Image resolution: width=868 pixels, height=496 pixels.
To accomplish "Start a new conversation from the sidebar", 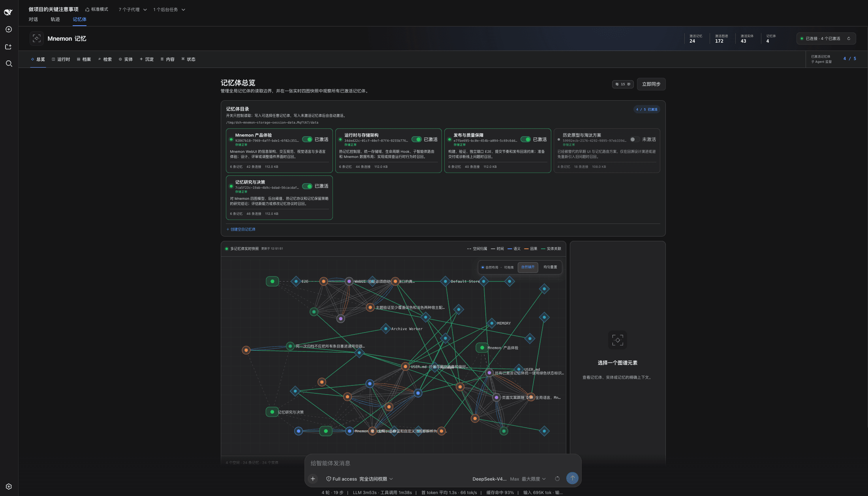I will pos(9,30).
